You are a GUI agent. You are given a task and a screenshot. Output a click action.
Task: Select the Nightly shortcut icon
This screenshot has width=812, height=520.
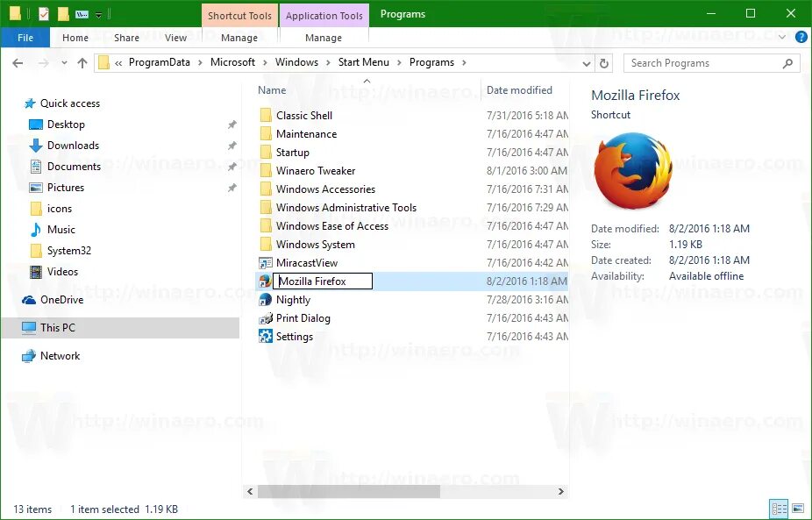pyautogui.click(x=265, y=300)
